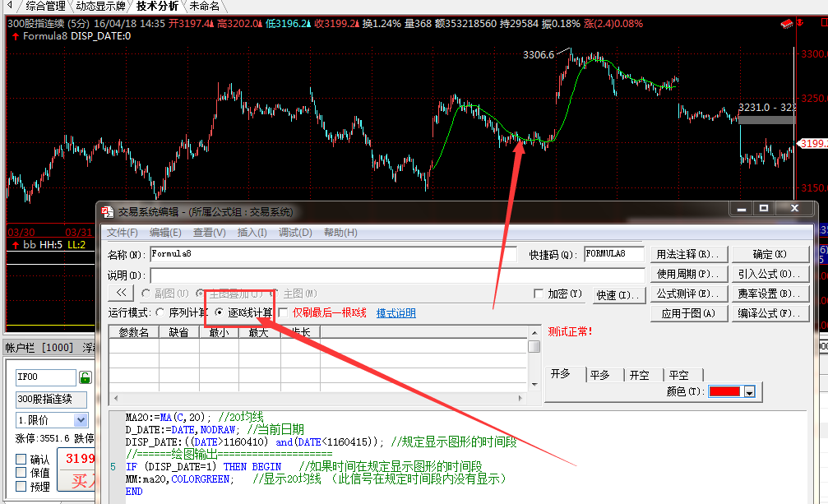Click the formula editor window icon
Image resolution: width=828 pixels, height=504 pixels.
tap(107, 211)
